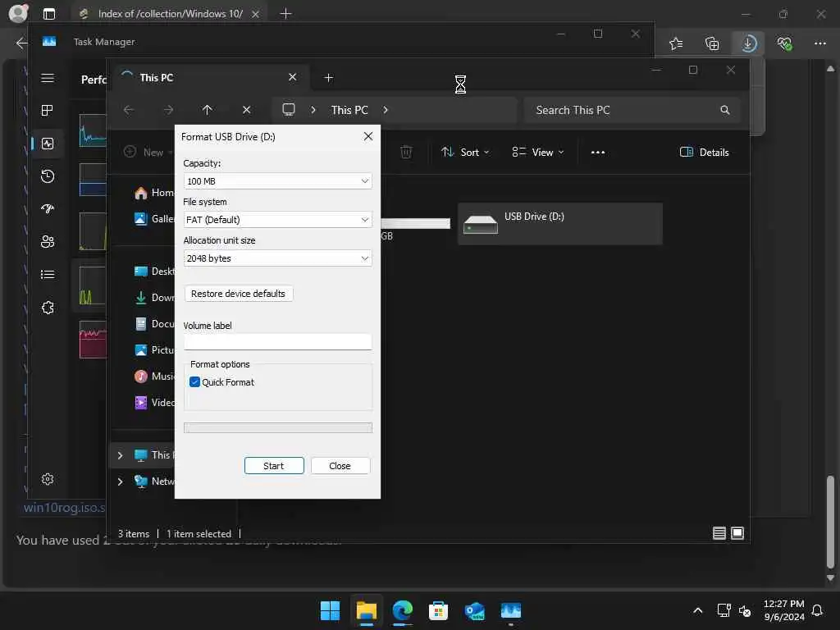
Task: Open Task Manager Startup apps icon
Action: point(48,209)
